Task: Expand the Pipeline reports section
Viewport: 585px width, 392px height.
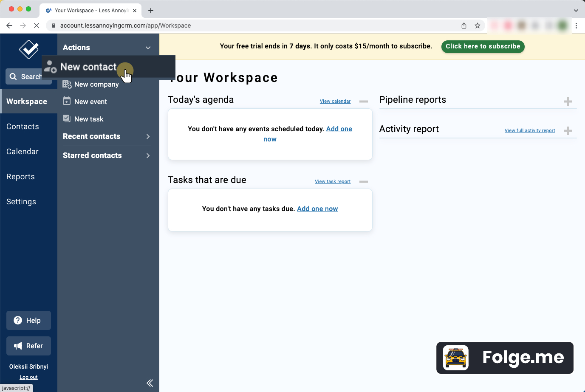Action: (x=568, y=102)
